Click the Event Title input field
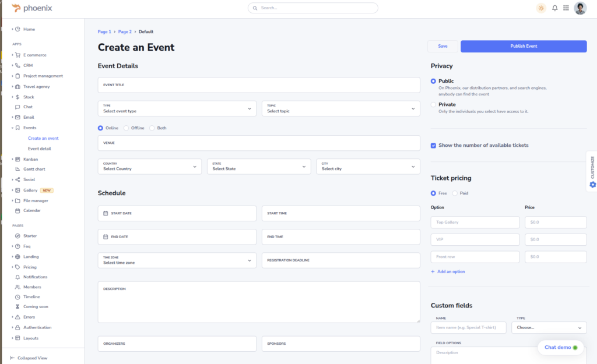Image resolution: width=597 pixels, height=364 pixels. tap(258, 85)
